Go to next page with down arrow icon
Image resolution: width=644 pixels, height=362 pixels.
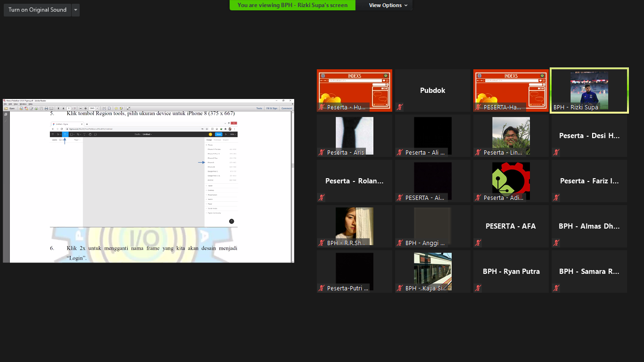(x=63, y=108)
